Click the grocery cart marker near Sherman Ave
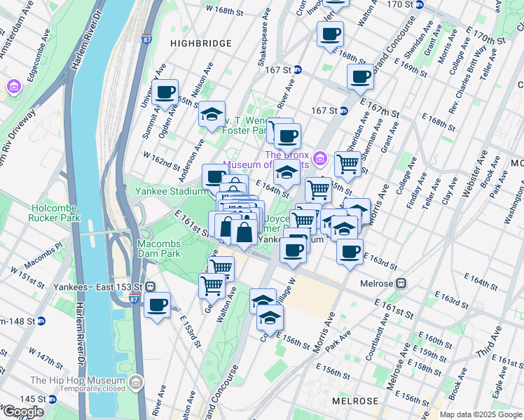The image size is (524, 420). point(347,165)
